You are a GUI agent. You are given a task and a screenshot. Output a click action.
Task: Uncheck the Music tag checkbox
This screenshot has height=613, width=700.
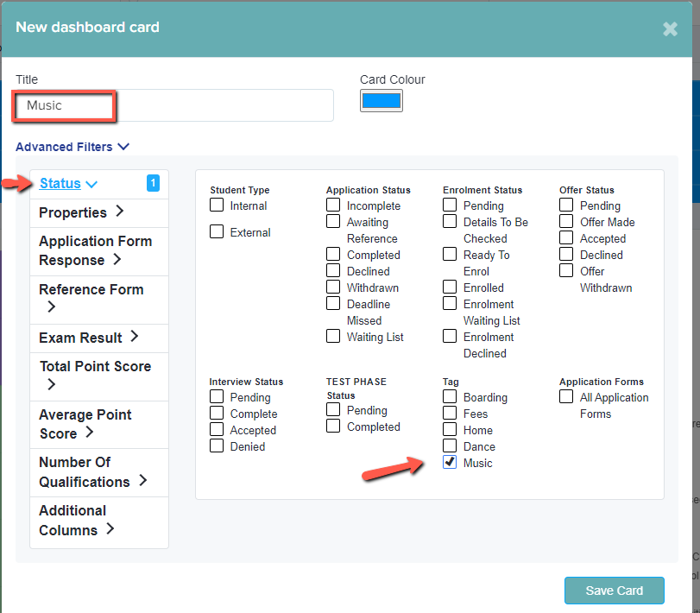click(x=450, y=462)
